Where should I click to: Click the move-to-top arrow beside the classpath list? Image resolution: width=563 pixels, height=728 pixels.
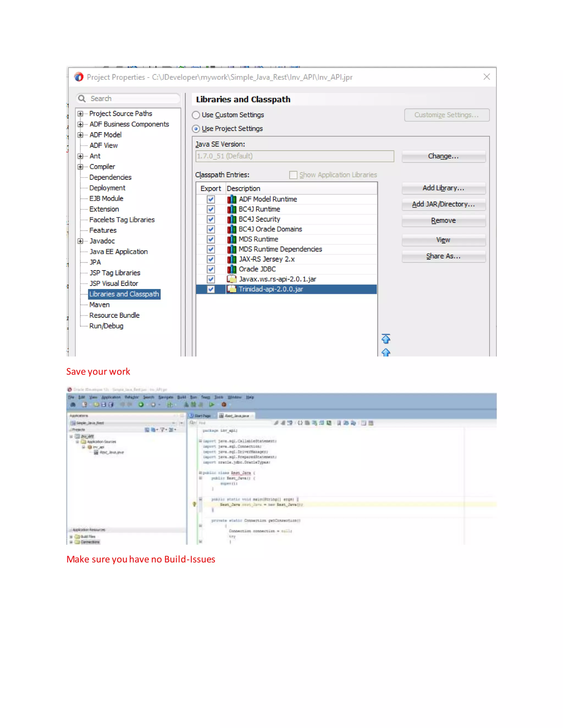coord(386,339)
